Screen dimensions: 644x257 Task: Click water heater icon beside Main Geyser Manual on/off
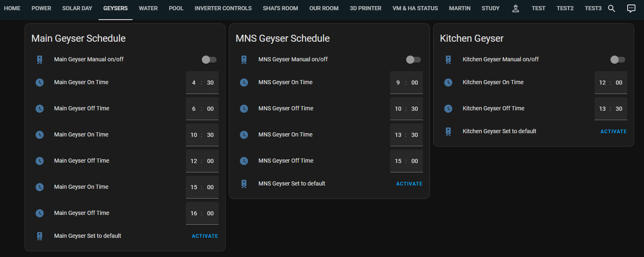pyautogui.click(x=40, y=60)
